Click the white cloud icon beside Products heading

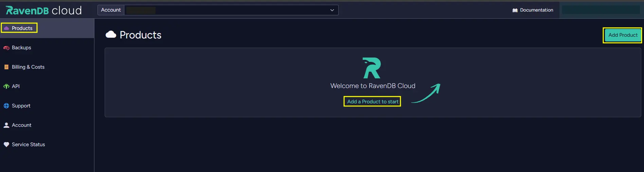[111, 34]
